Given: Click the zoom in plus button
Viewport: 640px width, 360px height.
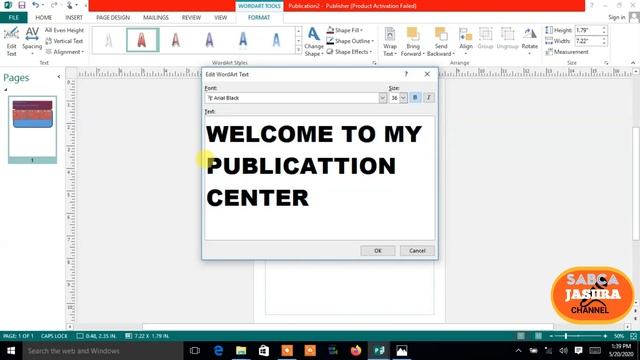Looking at the screenshot, I should (x=605, y=336).
